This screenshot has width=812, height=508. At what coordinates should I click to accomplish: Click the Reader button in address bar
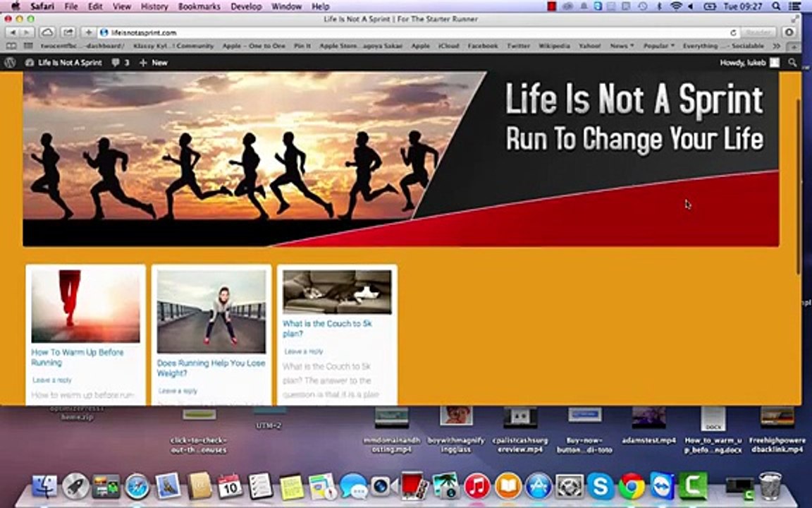758,32
